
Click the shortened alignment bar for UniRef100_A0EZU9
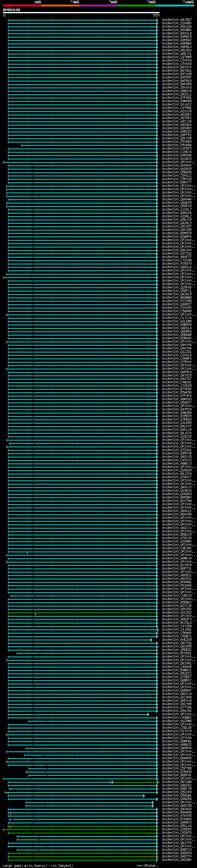[80, 640]
